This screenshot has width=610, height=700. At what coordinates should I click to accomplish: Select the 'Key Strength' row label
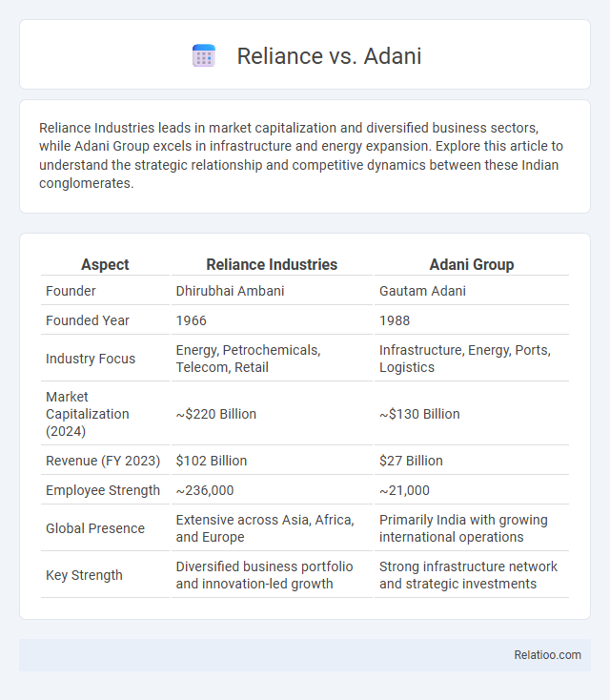click(x=84, y=575)
